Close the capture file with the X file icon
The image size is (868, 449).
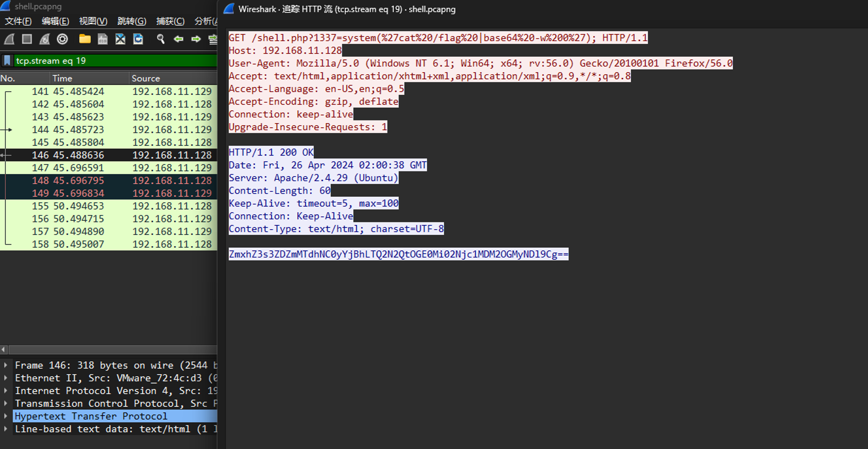[x=120, y=39]
